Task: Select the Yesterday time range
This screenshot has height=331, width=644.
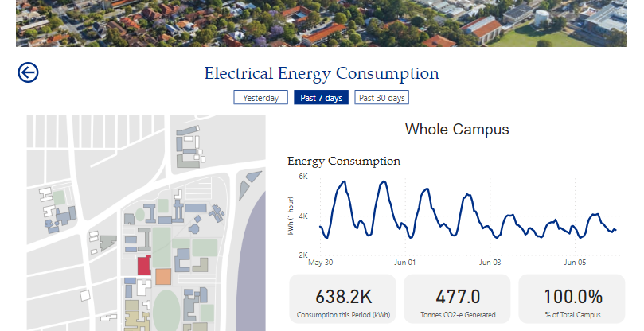Action: click(x=261, y=98)
